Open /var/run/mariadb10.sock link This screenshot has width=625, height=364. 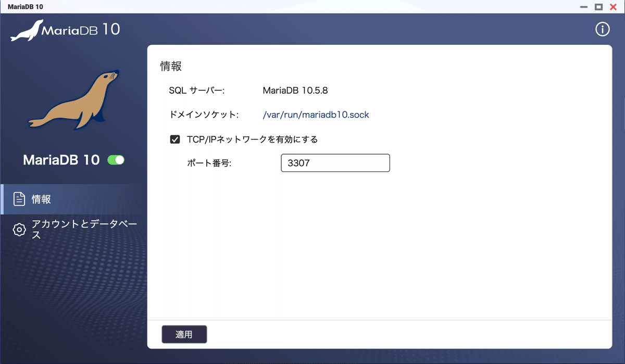316,115
